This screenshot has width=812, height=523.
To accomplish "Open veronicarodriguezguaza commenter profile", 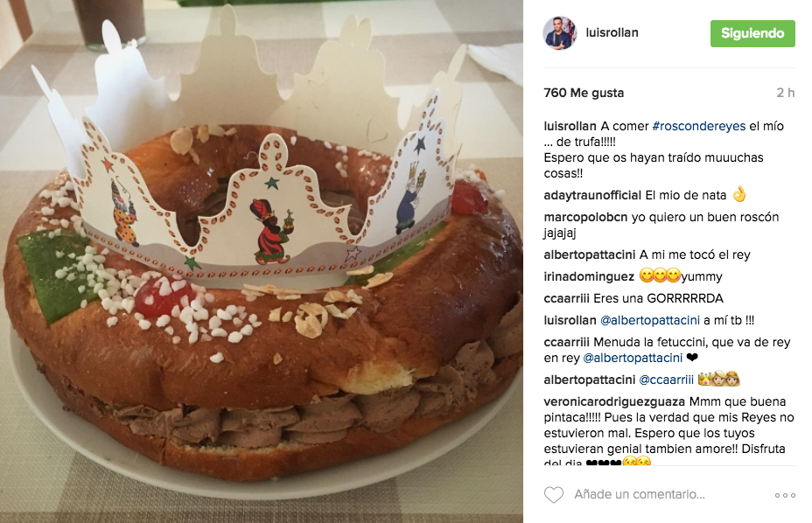I will (614, 401).
